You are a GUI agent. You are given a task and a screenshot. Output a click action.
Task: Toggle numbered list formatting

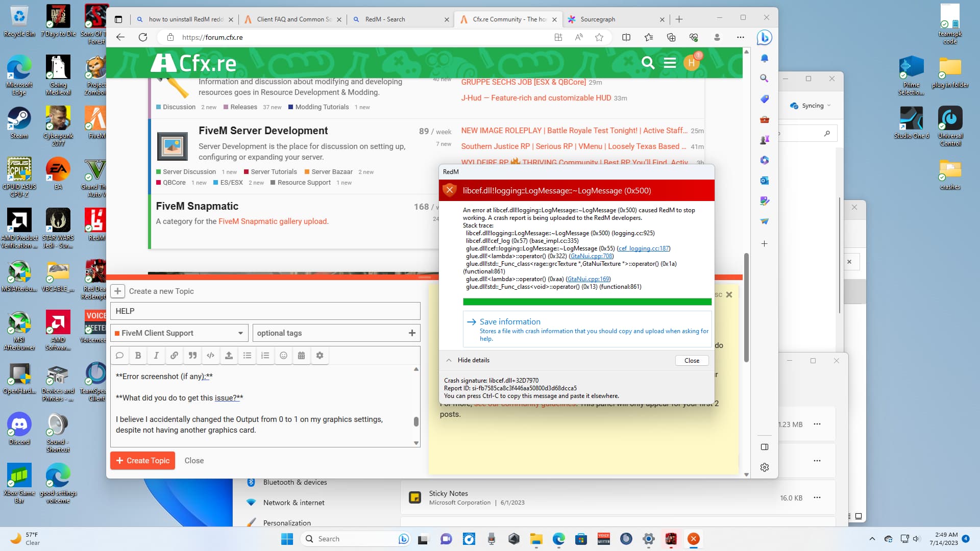(265, 356)
